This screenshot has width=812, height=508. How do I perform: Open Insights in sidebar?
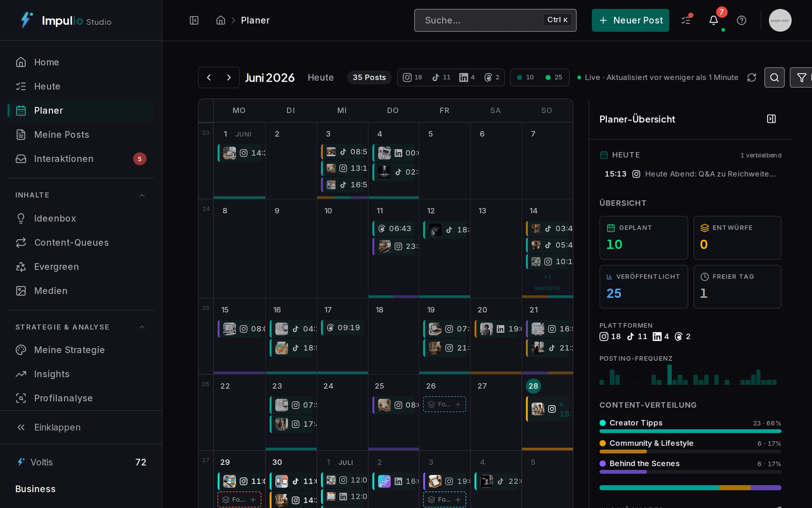(81, 374)
